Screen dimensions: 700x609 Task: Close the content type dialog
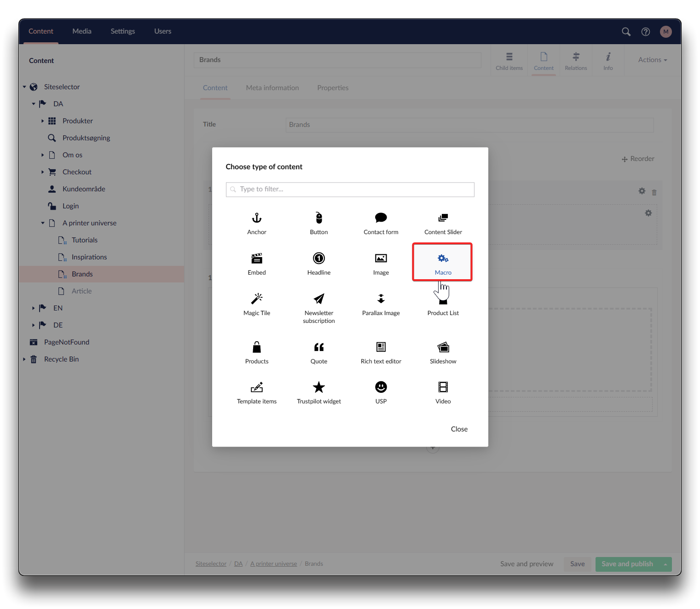click(x=459, y=429)
